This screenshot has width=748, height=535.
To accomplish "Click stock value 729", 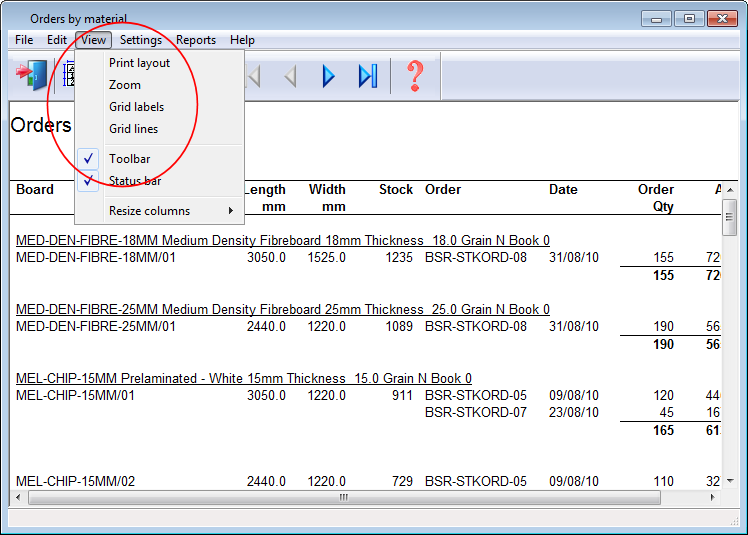I will [402, 481].
